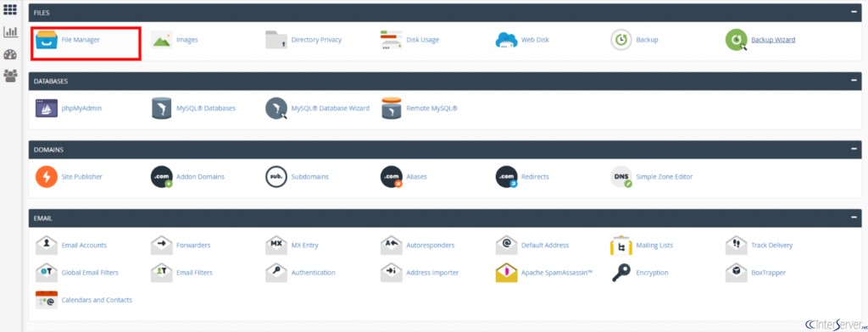Click the sidebar grid home icon
The image size is (868, 332).
[10, 9]
